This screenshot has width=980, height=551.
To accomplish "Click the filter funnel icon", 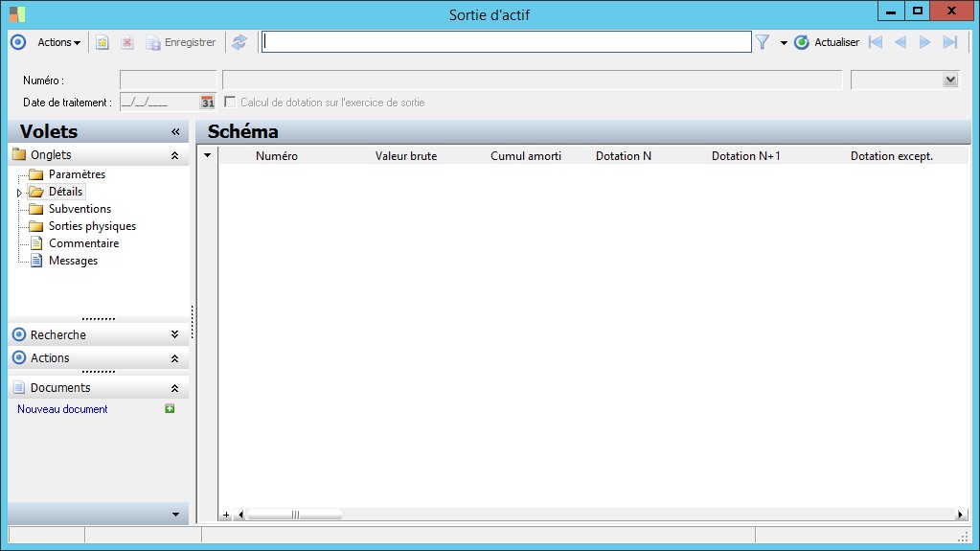I will coord(763,42).
